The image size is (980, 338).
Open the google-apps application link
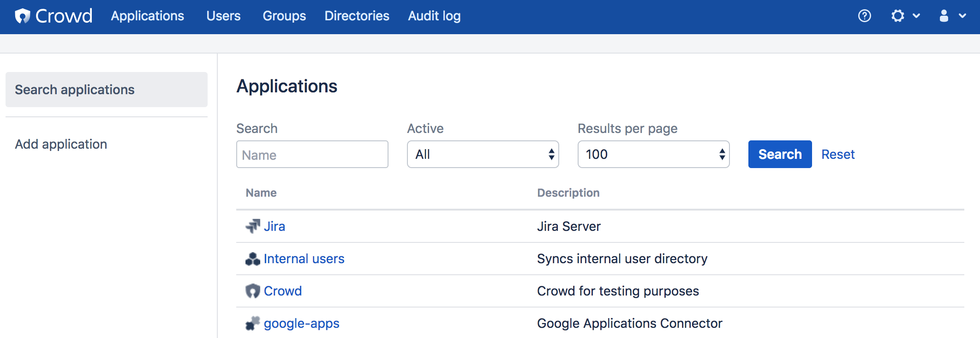(302, 324)
